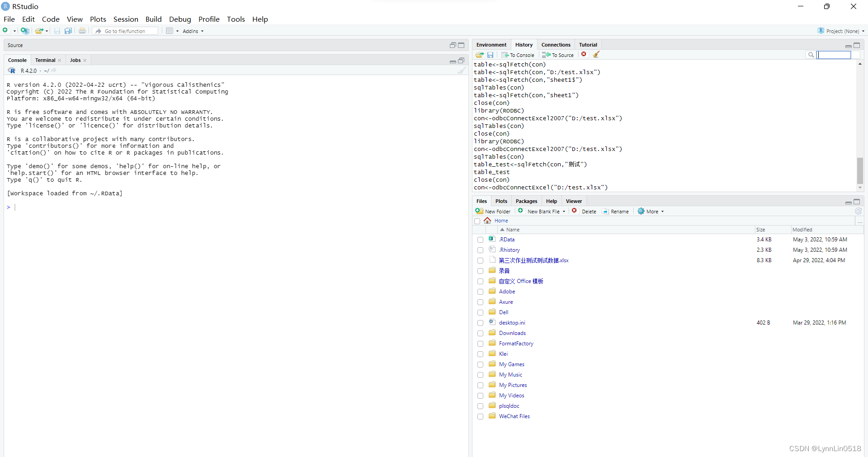The width and height of the screenshot is (868, 457).
Task: Switch to the Packages tab
Action: coord(526,201)
